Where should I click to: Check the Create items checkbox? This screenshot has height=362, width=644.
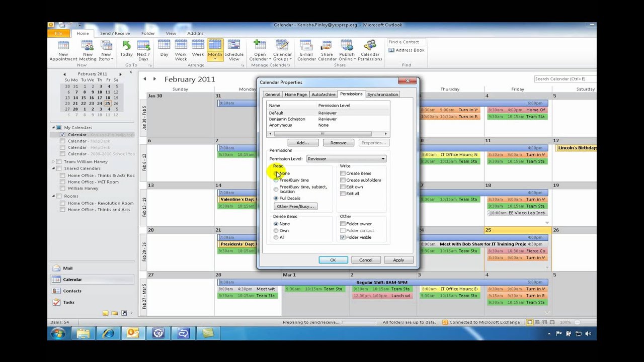[343, 173]
